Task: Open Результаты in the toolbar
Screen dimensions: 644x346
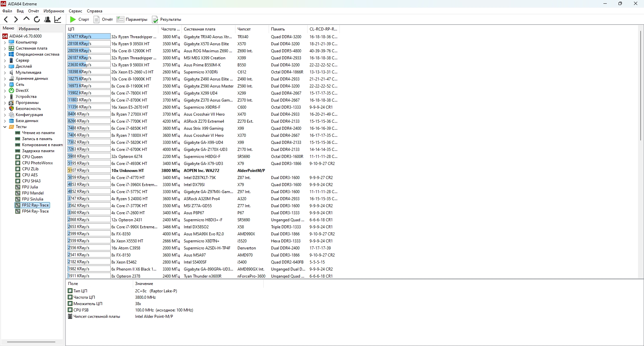Action: (167, 19)
